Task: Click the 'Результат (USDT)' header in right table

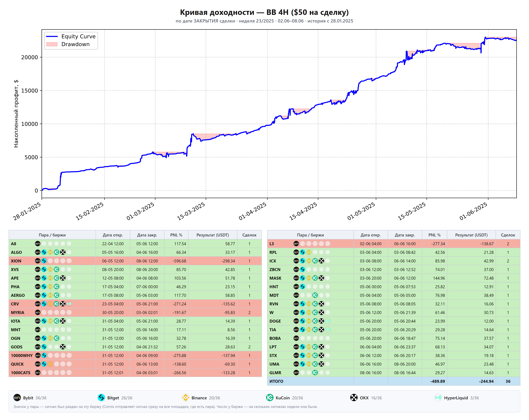Action: click(471, 235)
